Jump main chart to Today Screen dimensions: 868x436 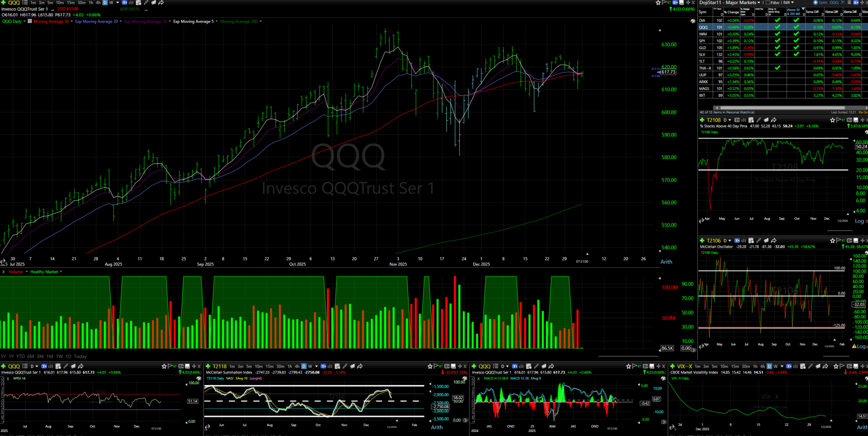click(x=80, y=356)
